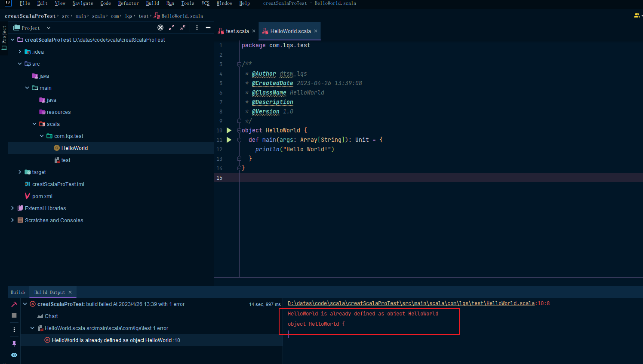Collapse the src folder
The image size is (643, 364).
click(20, 64)
